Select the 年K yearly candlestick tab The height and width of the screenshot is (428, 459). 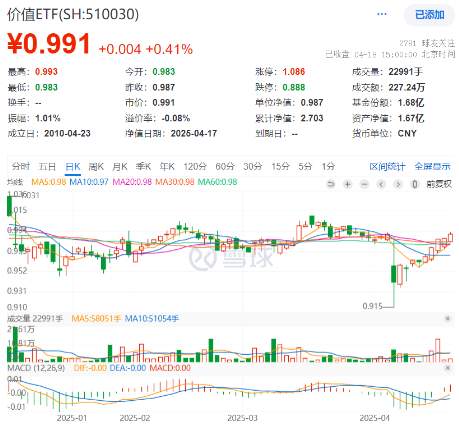[167, 166]
